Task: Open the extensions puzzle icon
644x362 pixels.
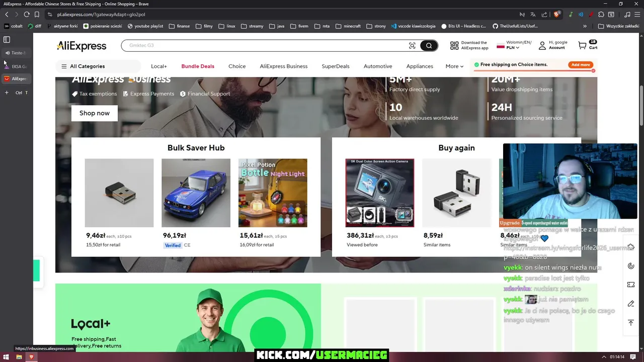Action: point(601,15)
